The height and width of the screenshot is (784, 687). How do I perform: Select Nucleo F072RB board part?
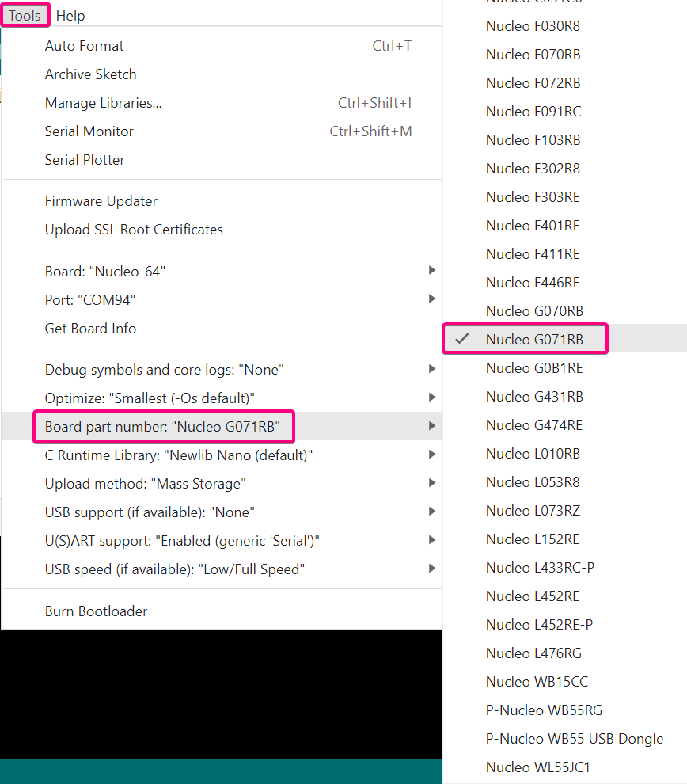click(x=564, y=83)
